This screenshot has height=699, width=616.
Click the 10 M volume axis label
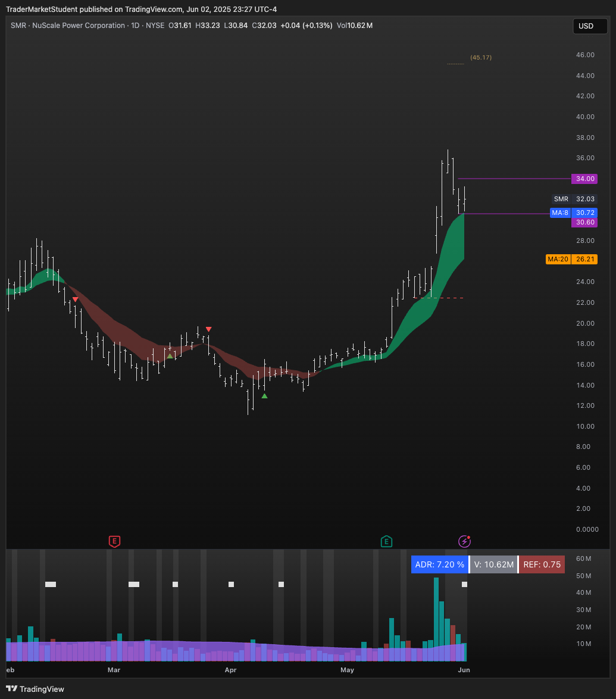pyautogui.click(x=584, y=644)
